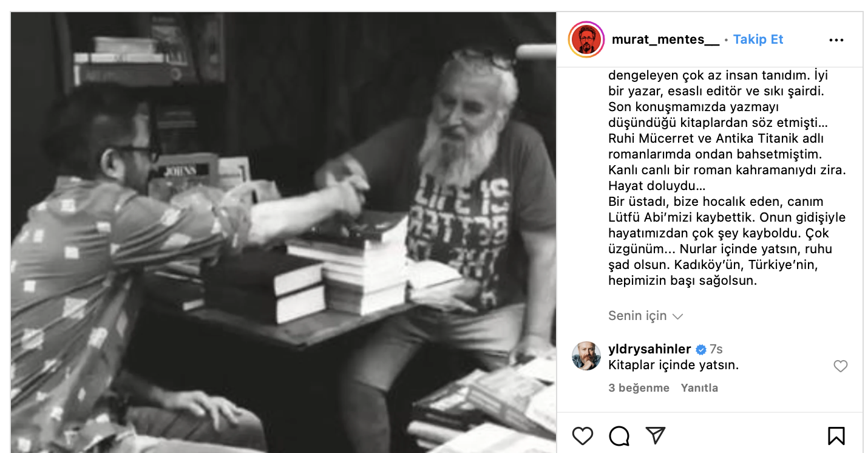Follow the account with Takip Et

(758, 39)
